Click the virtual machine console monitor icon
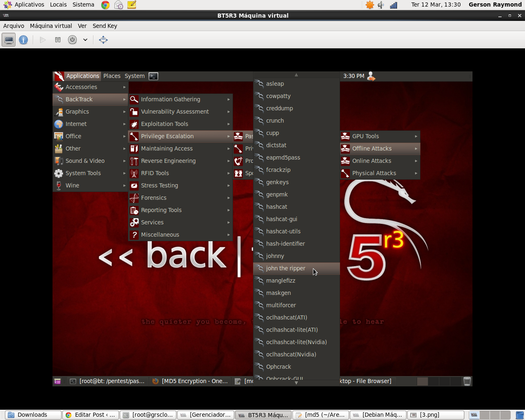The image size is (525, 420). click(x=9, y=40)
